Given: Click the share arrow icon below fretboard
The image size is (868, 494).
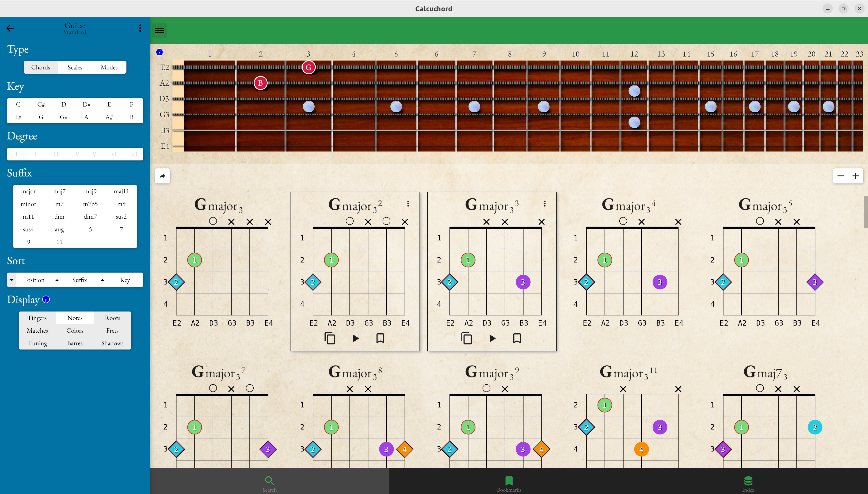Looking at the screenshot, I should click(162, 176).
